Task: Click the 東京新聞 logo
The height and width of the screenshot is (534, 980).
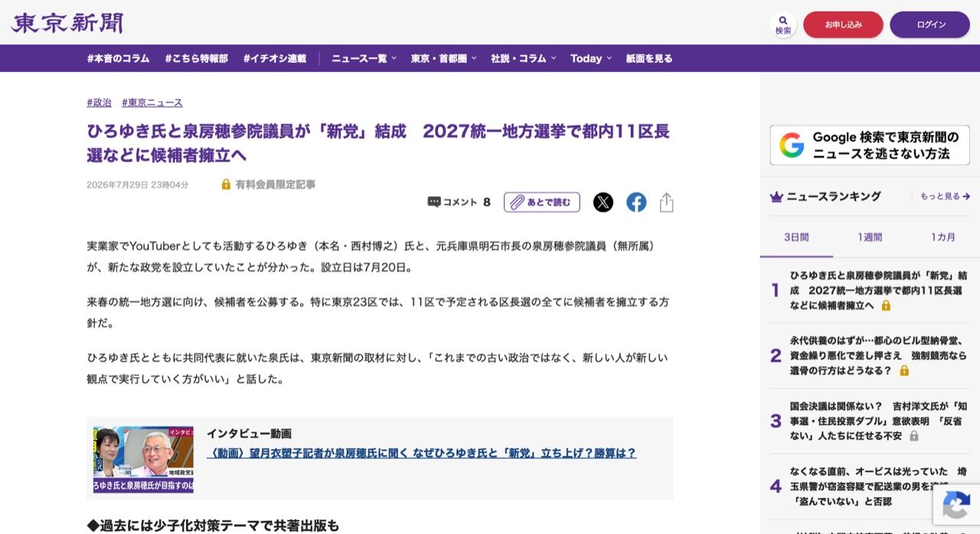Action: pyautogui.click(x=67, y=23)
